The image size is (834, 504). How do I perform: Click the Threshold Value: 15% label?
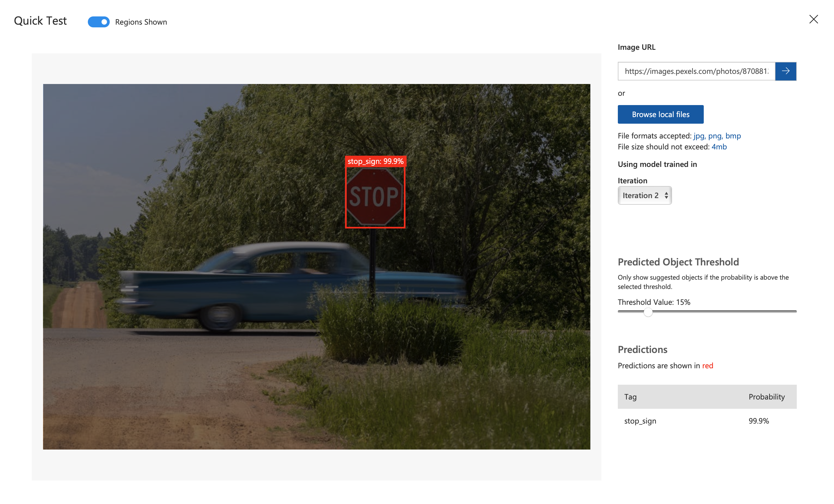[654, 302]
